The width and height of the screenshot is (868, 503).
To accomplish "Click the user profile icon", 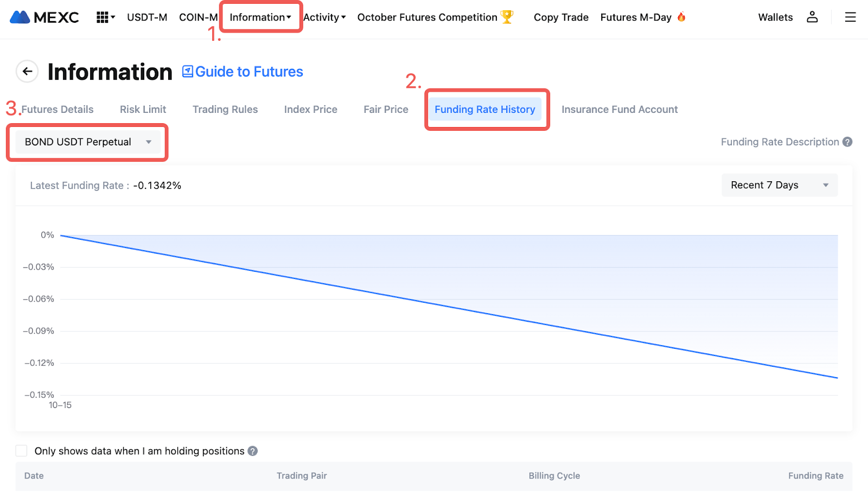I will click(812, 17).
